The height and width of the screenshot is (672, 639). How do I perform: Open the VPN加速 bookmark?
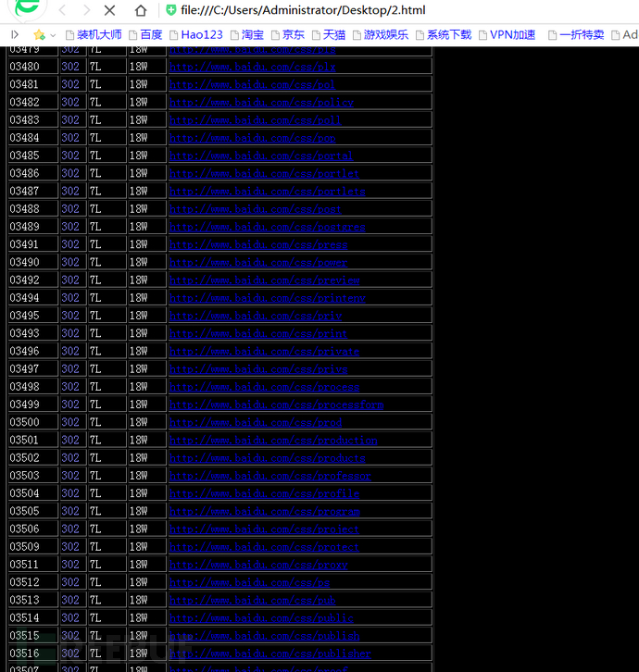point(507,35)
